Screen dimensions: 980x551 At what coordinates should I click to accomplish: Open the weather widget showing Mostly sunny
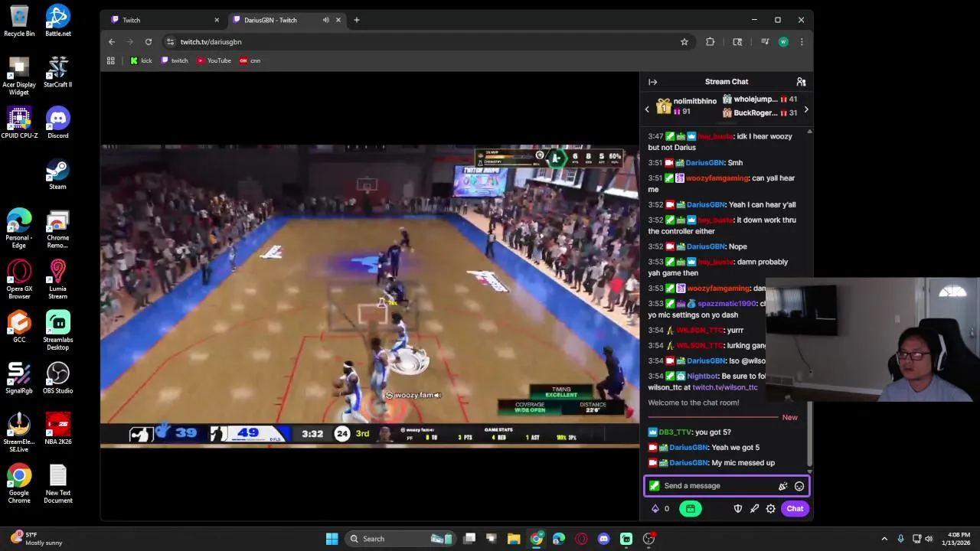36,539
